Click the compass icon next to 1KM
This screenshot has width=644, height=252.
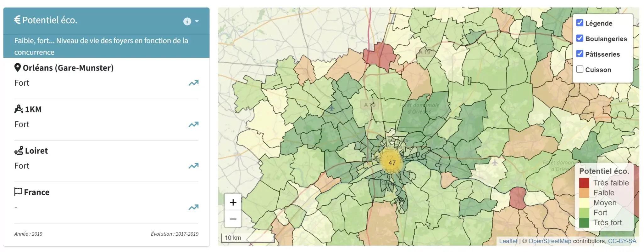click(x=19, y=109)
